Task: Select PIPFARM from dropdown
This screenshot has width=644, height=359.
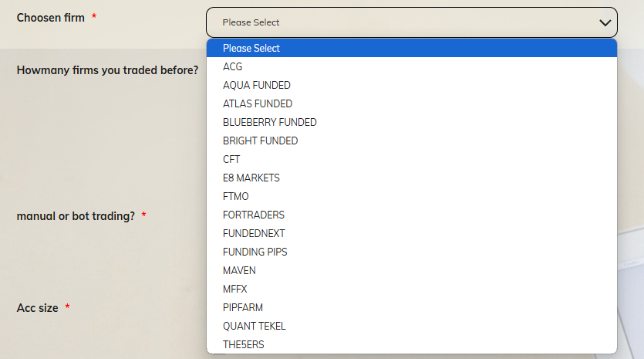Action: [412, 307]
